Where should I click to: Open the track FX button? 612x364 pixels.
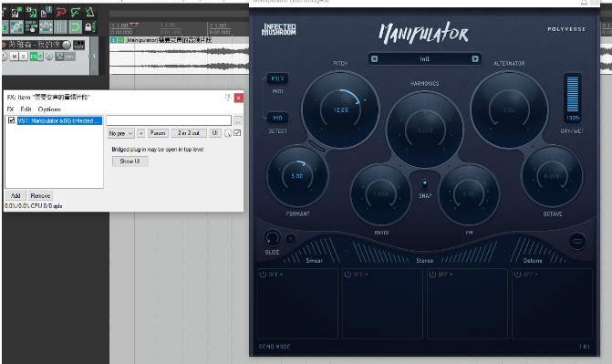34,57
